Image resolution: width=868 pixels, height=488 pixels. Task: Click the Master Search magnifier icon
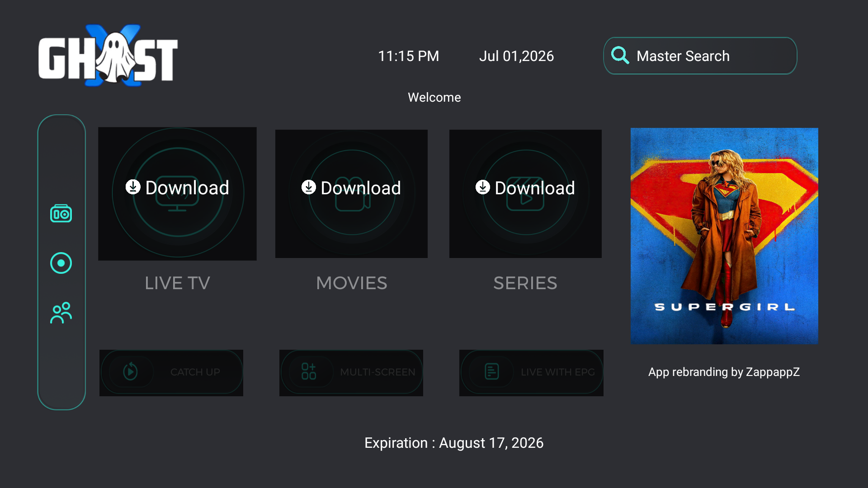pyautogui.click(x=620, y=56)
